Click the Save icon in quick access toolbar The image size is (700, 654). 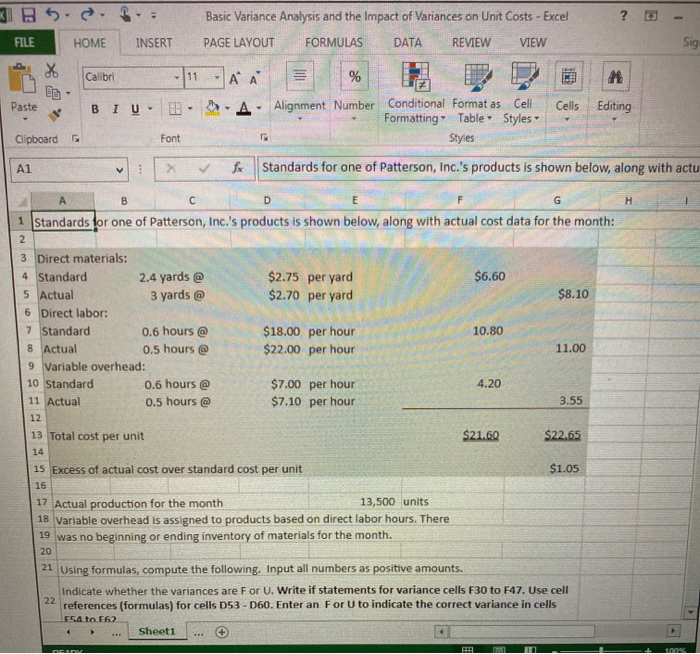28,15
